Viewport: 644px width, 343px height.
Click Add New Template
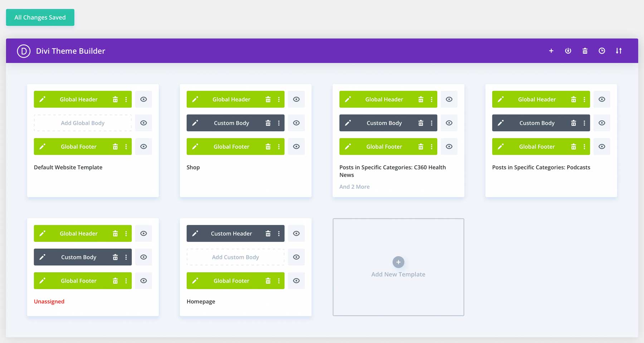[398, 267]
